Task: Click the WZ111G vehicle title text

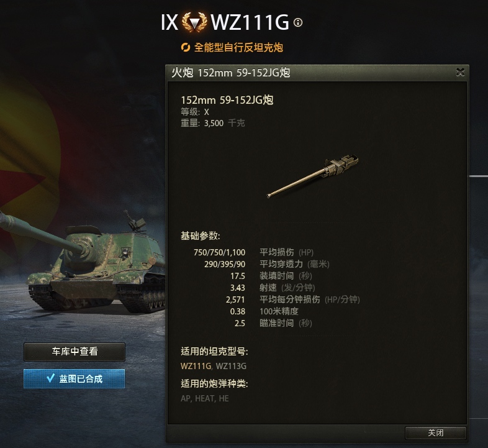Action: 250,22
